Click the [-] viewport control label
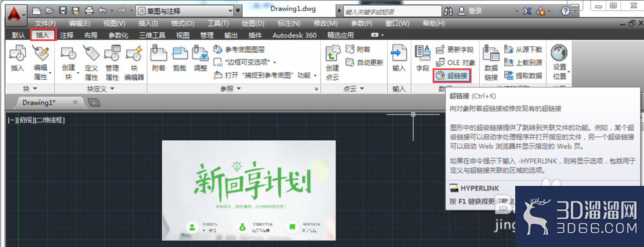644x247 pixels. [12, 120]
